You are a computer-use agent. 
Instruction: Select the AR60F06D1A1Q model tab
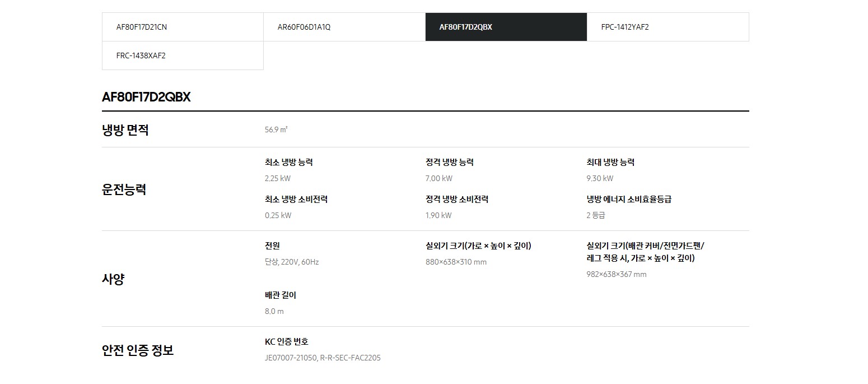click(344, 27)
